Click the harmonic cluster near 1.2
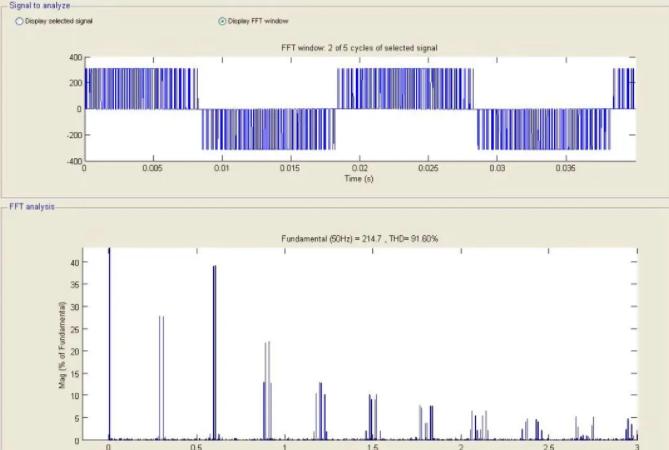The height and width of the screenshot is (450, 669). click(x=320, y=410)
